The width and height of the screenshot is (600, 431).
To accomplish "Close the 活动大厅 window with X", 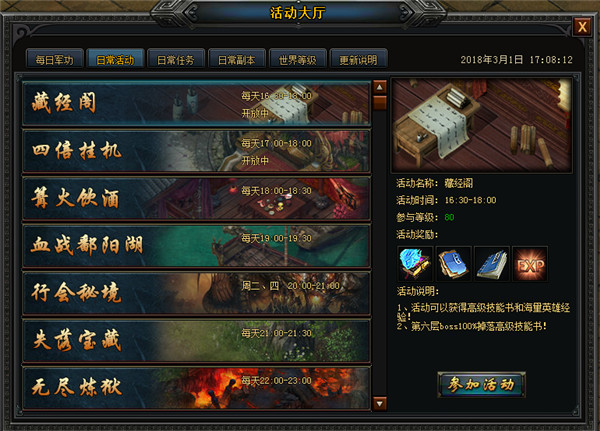I will coord(582,27).
